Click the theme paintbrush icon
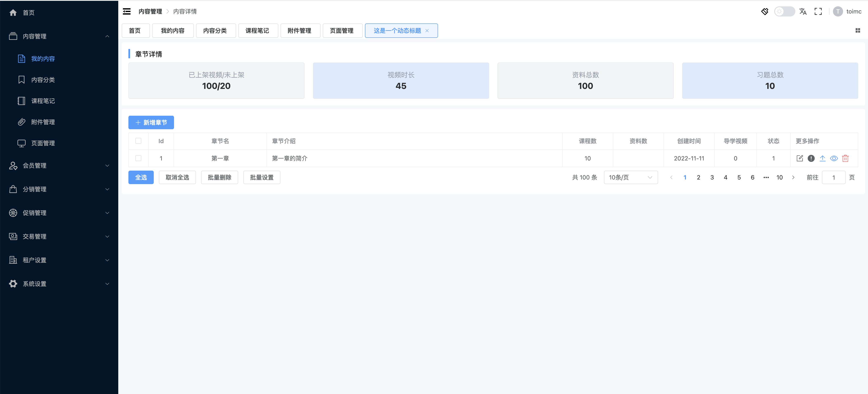This screenshot has height=394, width=868. pos(765,11)
